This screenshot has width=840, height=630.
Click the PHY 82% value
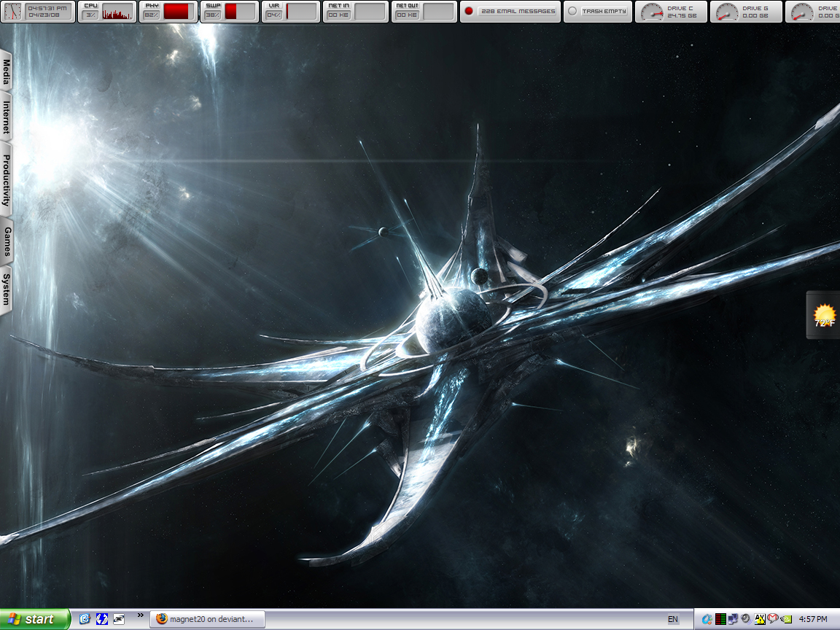point(152,15)
